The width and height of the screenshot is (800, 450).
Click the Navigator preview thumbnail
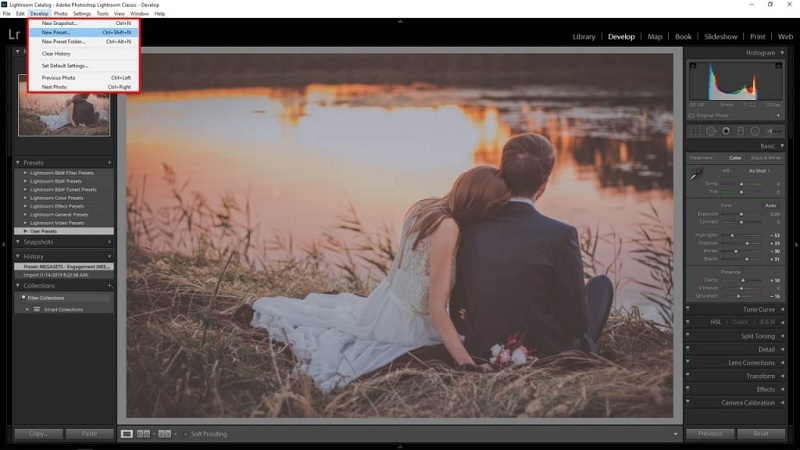tap(64, 106)
